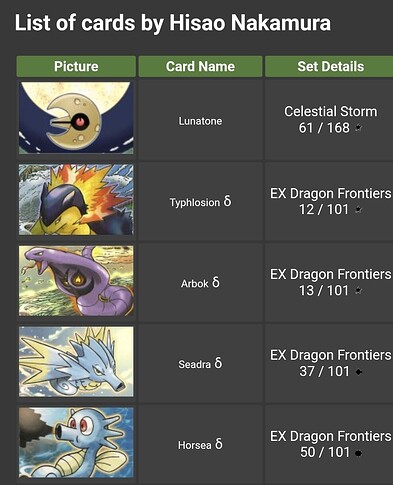The width and height of the screenshot is (393, 485).
Task: Open the Typhlosion δ card artwork
Action: (76, 199)
